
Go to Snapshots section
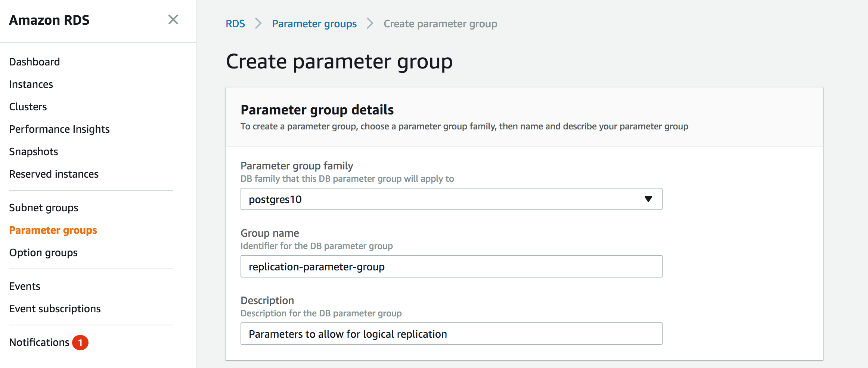pyautogui.click(x=34, y=151)
